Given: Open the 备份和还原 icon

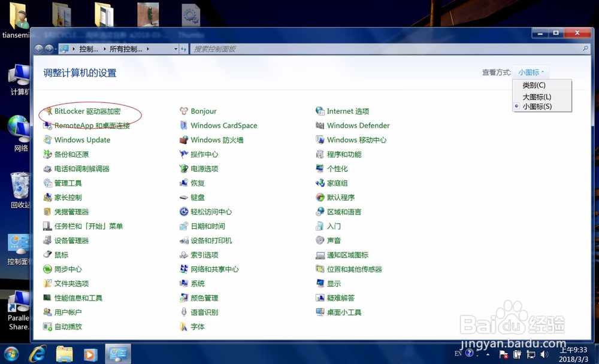Looking at the screenshot, I should click(x=48, y=154).
